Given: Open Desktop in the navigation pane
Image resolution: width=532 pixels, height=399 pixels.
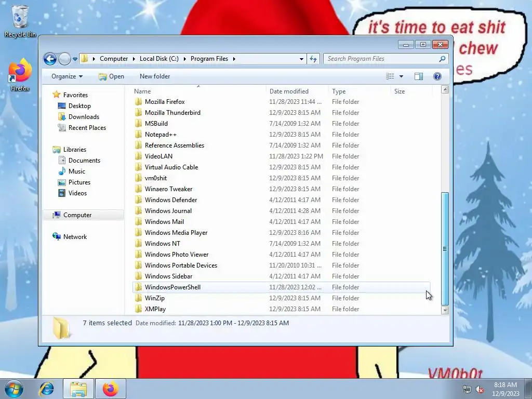Looking at the screenshot, I should tap(79, 106).
